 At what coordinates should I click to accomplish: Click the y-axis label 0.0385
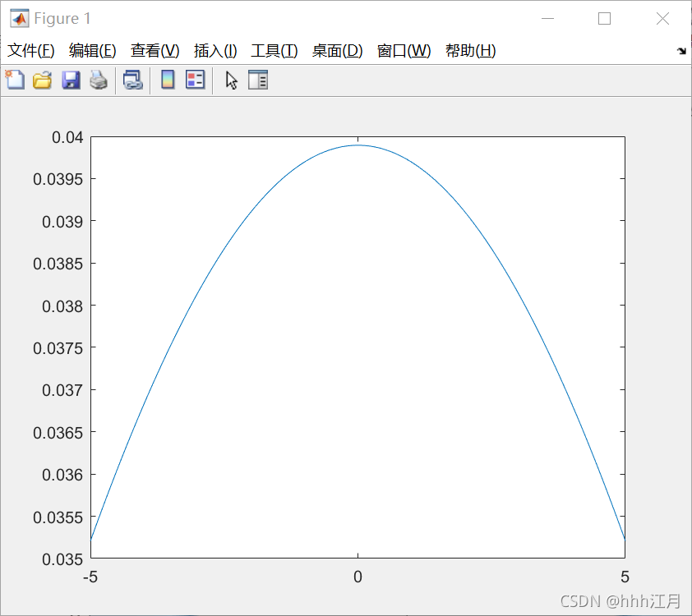pyautogui.click(x=58, y=264)
